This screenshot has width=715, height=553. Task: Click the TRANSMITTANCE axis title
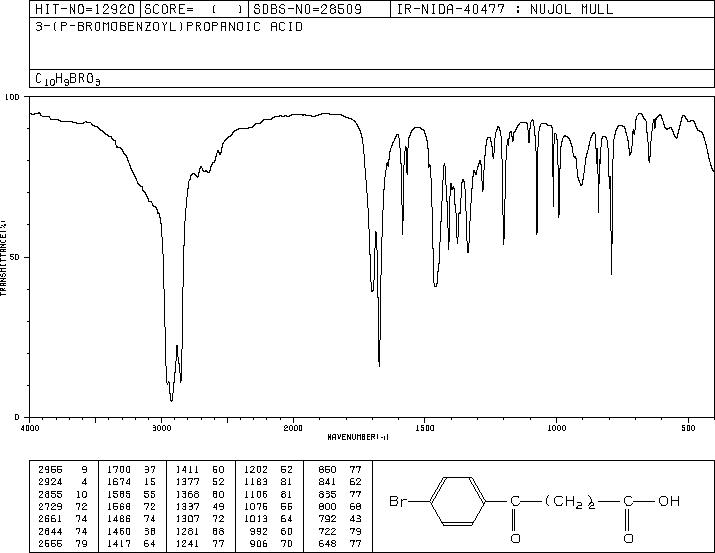pyautogui.click(x=3, y=257)
